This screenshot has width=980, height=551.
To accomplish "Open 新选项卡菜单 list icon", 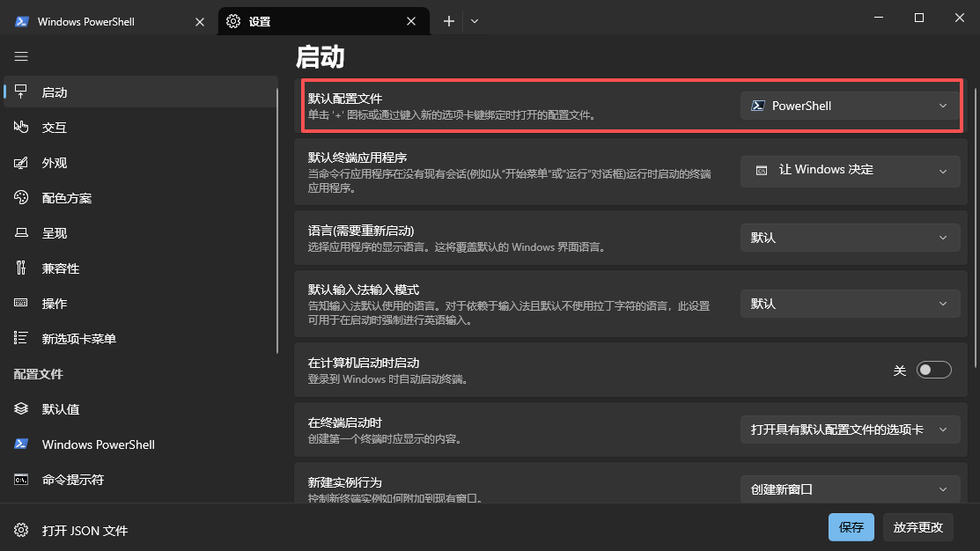I will 21,339.
